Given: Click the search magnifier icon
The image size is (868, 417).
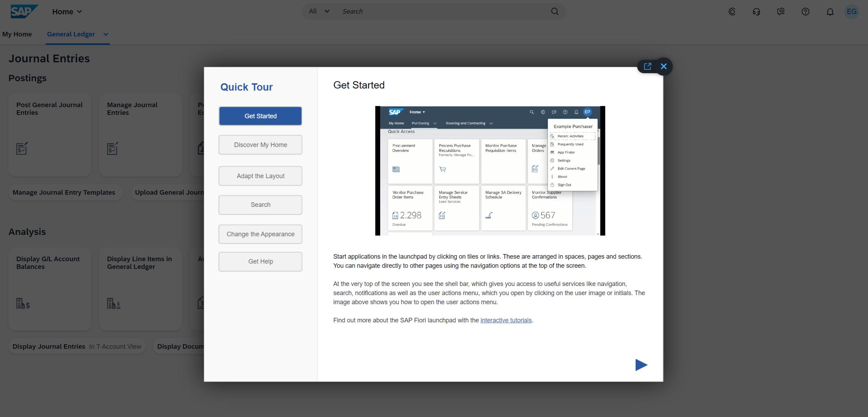Looking at the screenshot, I should tap(555, 12).
